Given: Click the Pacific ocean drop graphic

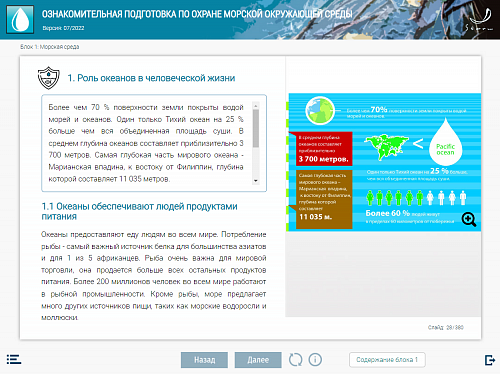Looking at the screenshot, I should point(445,143).
